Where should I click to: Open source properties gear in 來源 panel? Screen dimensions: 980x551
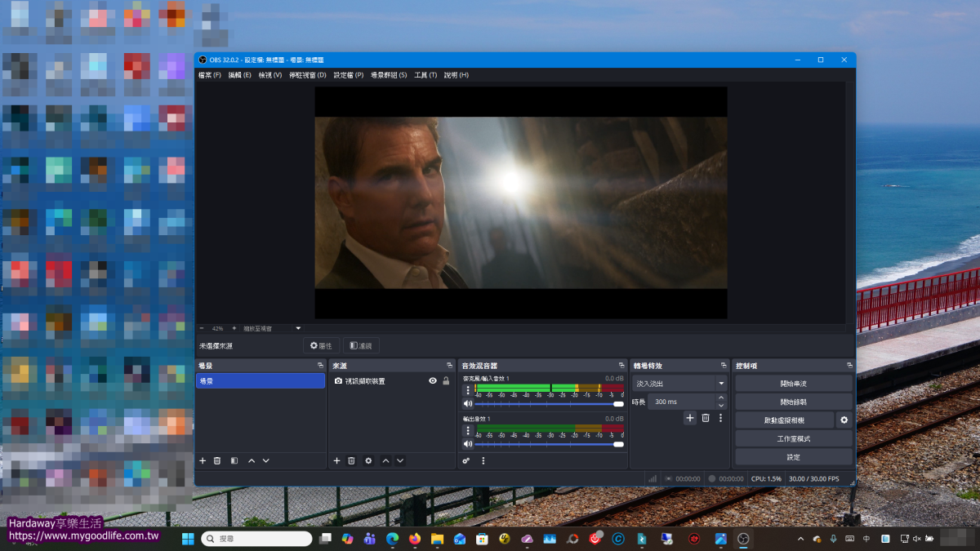tap(368, 461)
